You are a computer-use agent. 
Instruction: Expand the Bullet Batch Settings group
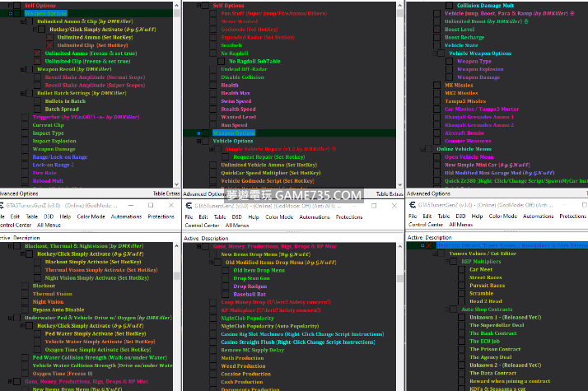pyautogui.click(x=24, y=93)
